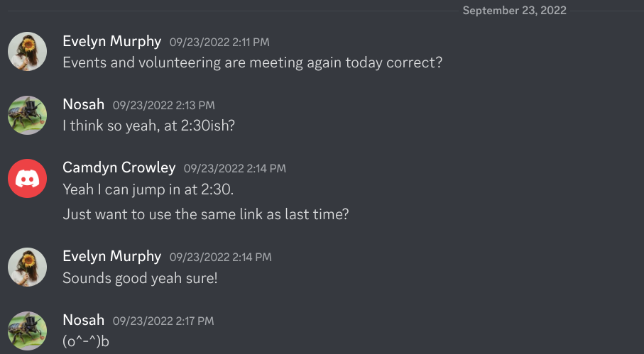This screenshot has width=644, height=354.
Task: Click the timestamp next to Camdyn Crowley's name
Action: click(234, 169)
